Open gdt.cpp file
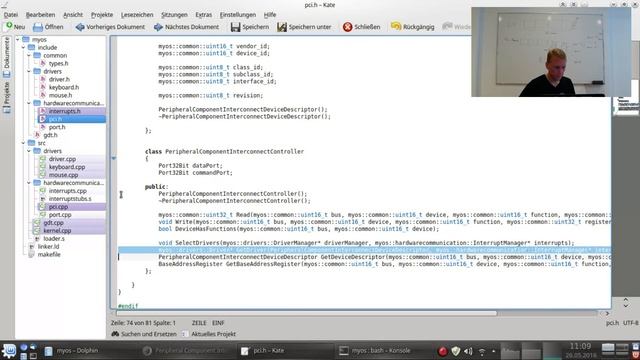640x360 pixels. pyautogui.click(x=53, y=223)
